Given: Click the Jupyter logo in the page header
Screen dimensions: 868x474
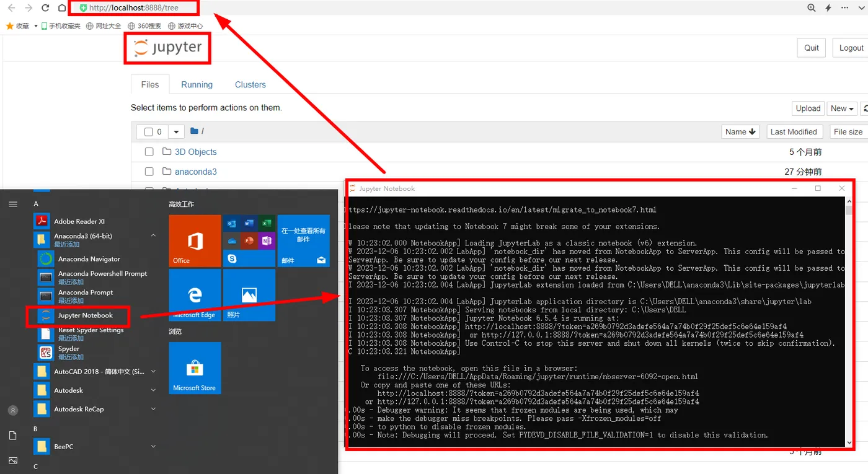Looking at the screenshot, I should [168, 48].
